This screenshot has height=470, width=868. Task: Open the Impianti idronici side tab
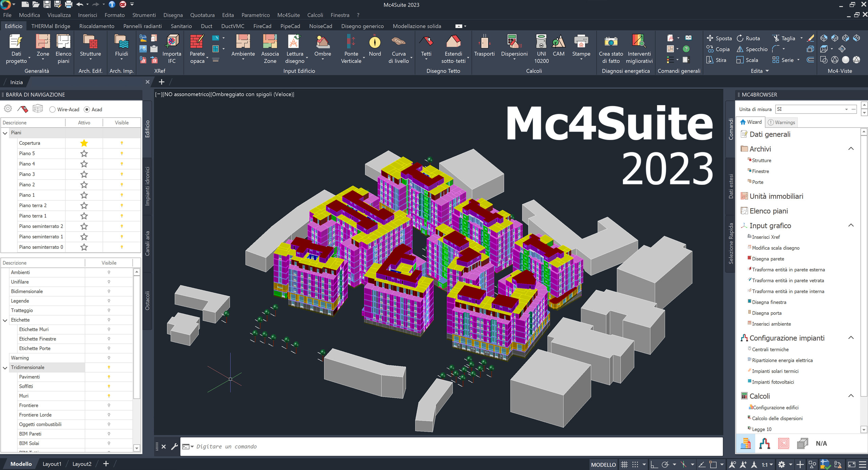coord(147,186)
